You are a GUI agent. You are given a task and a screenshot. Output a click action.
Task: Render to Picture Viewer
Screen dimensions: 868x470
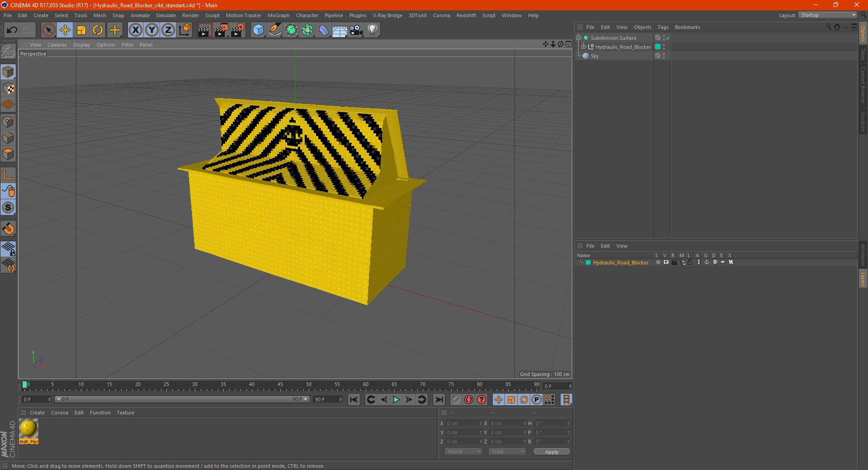tap(221, 30)
